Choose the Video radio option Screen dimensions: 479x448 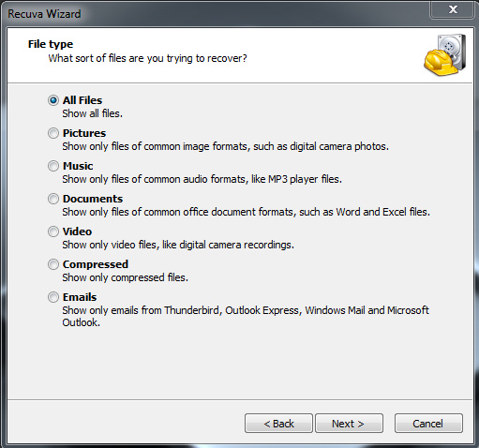pos(53,231)
